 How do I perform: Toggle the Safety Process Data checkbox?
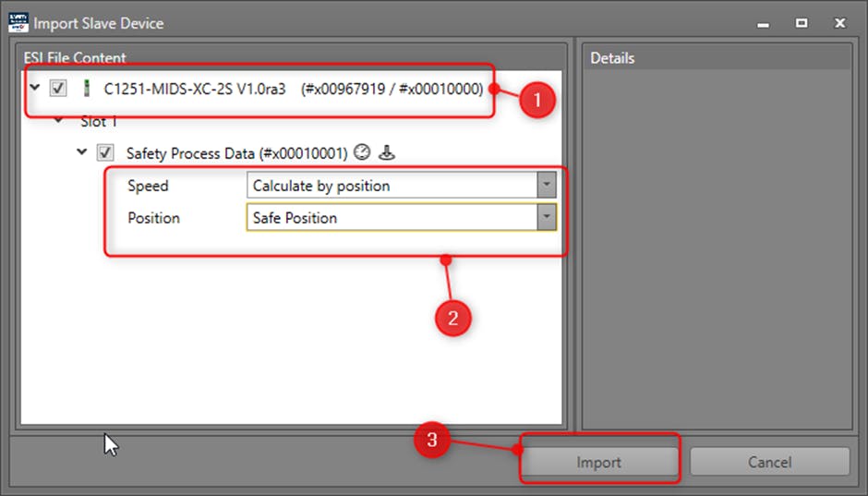coord(105,153)
